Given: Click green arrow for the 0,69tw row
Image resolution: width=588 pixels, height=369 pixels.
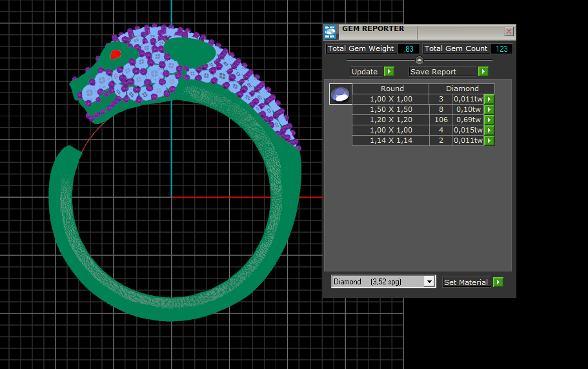Looking at the screenshot, I should click(x=489, y=120).
